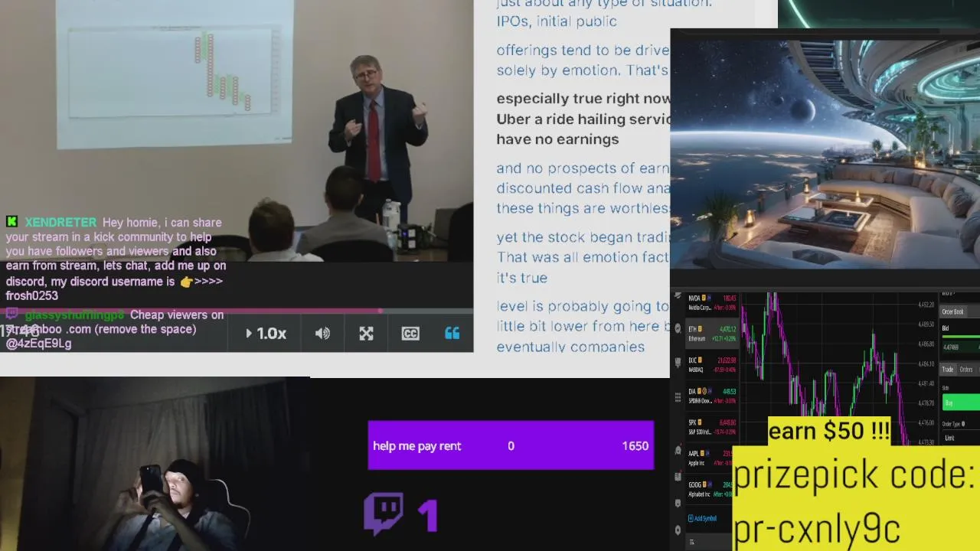Image resolution: width=980 pixels, height=551 pixels.
Task: Click the streamer webcam feed
Action: [x=155, y=464]
